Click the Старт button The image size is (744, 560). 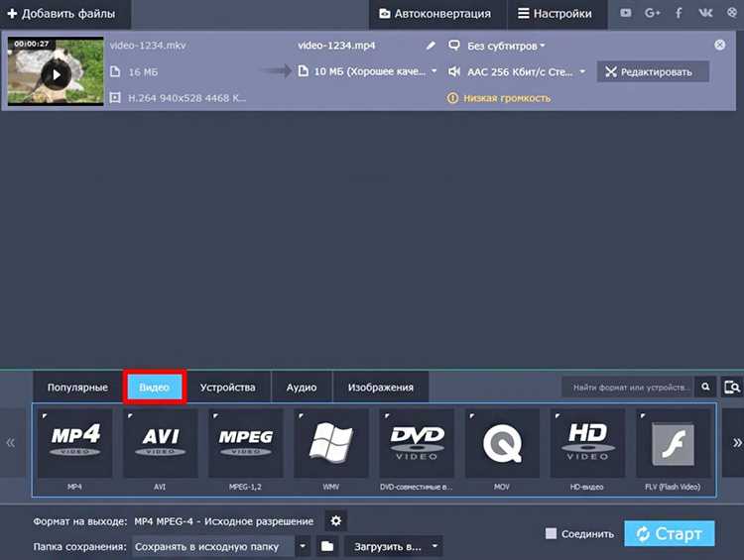click(x=670, y=533)
